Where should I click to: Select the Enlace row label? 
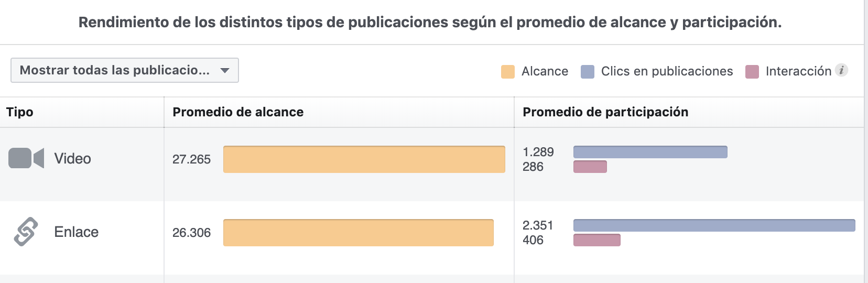(x=77, y=232)
